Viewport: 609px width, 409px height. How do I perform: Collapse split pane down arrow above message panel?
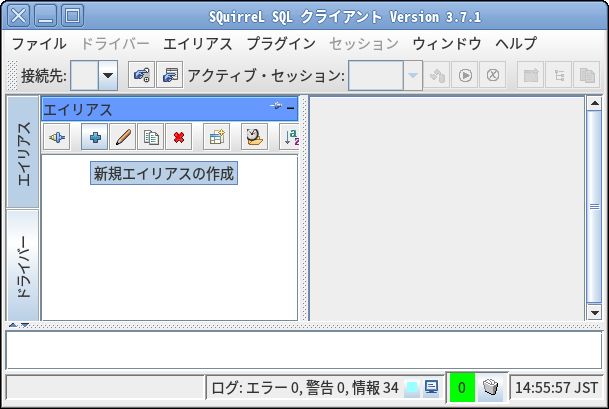[x=25, y=325]
